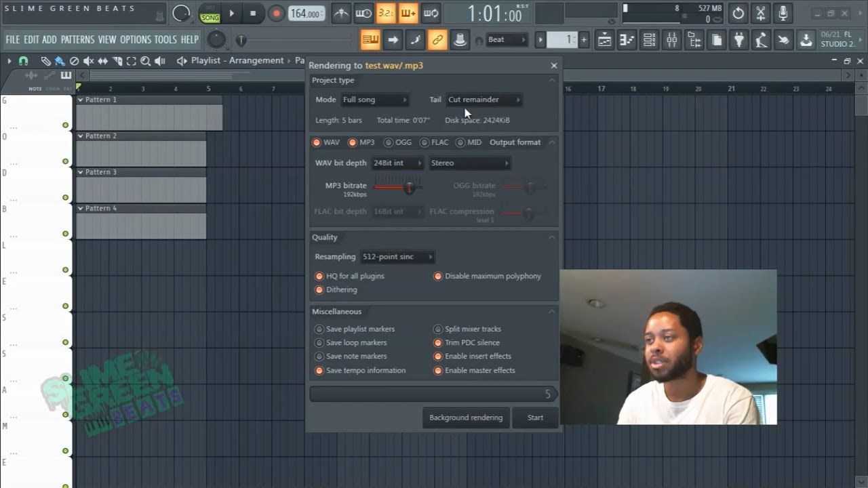This screenshot has height=488, width=868.
Task: Open the FILE menu
Action: tap(13, 40)
